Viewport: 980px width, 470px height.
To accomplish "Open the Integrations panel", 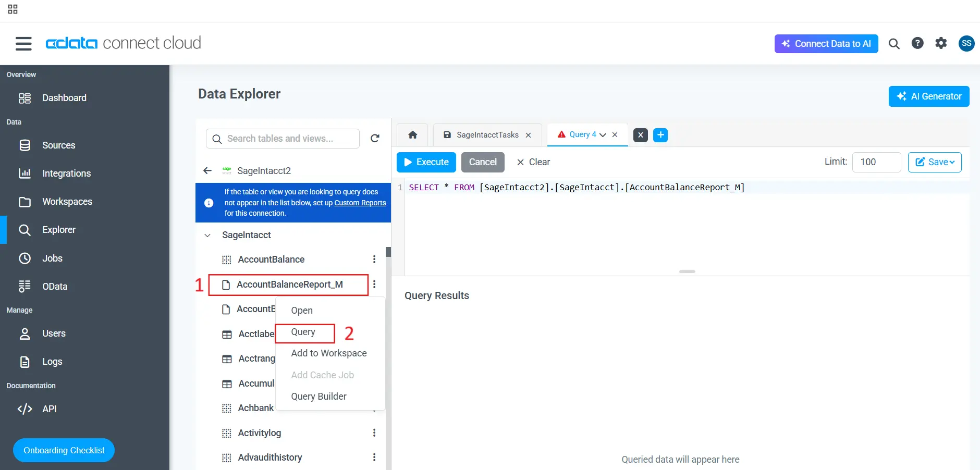I will pyautogui.click(x=66, y=173).
